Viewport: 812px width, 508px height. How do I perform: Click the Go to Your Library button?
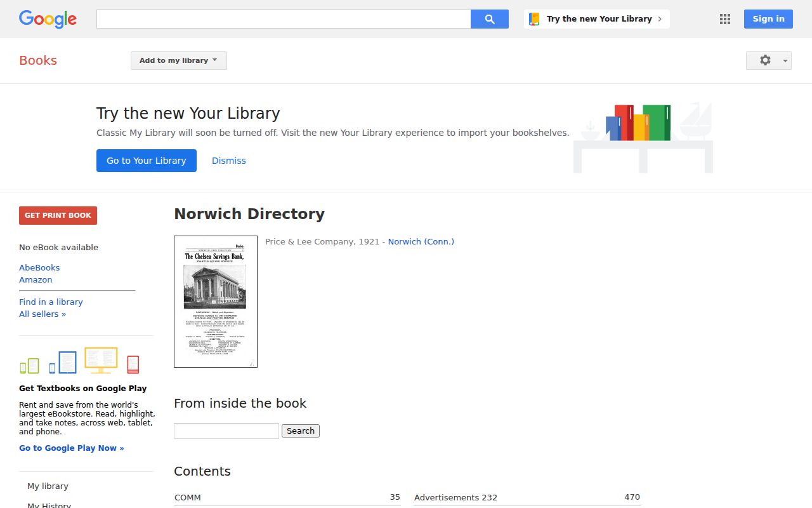click(x=147, y=161)
